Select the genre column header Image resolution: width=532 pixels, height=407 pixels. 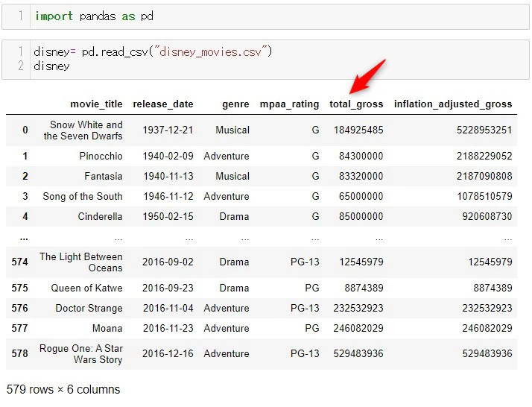(x=235, y=104)
